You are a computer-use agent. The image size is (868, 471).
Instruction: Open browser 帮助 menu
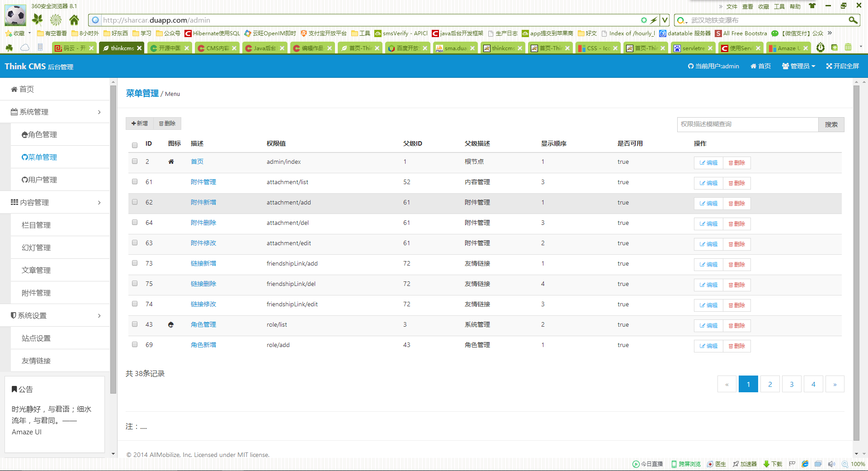pos(795,6)
